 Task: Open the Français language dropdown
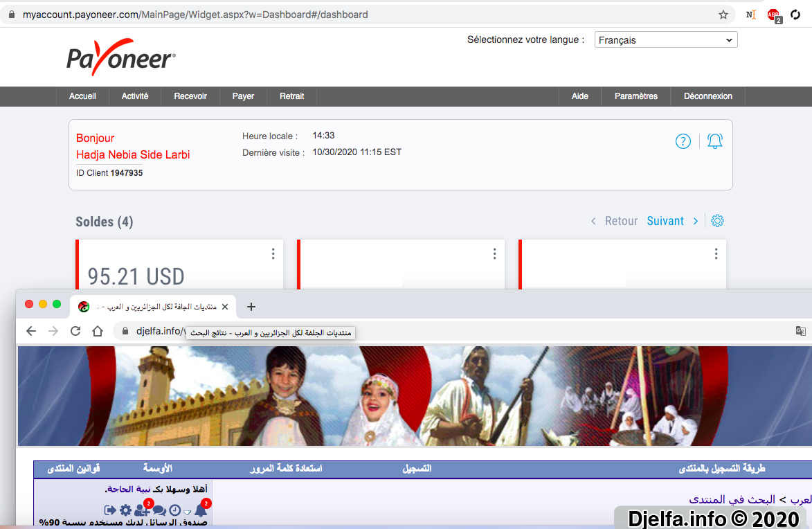(666, 40)
